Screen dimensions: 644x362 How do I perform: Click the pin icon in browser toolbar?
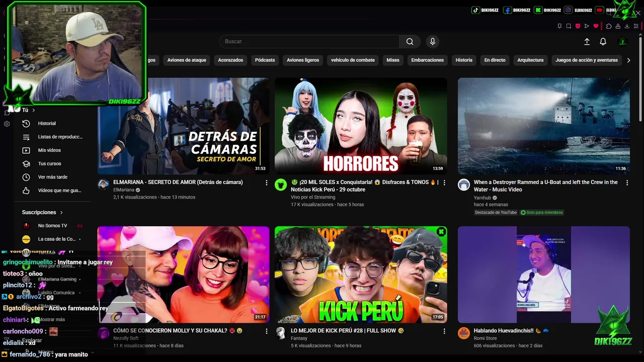coord(559,26)
